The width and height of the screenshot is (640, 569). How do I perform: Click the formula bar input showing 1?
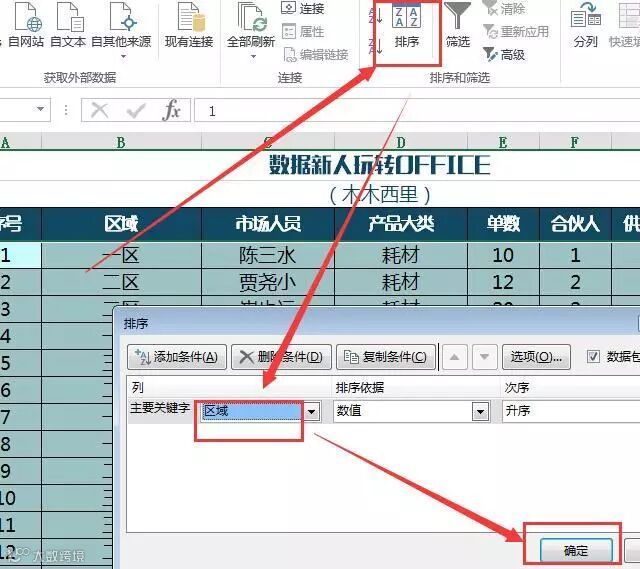click(x=417, y=111)
